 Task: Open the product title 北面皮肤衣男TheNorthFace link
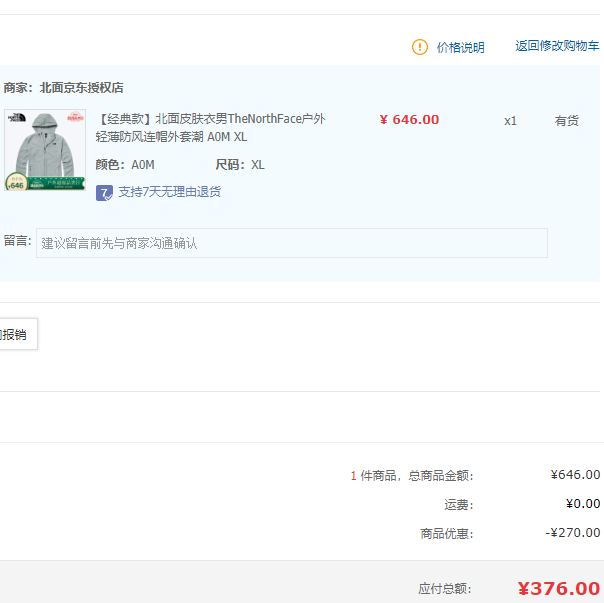210,128
